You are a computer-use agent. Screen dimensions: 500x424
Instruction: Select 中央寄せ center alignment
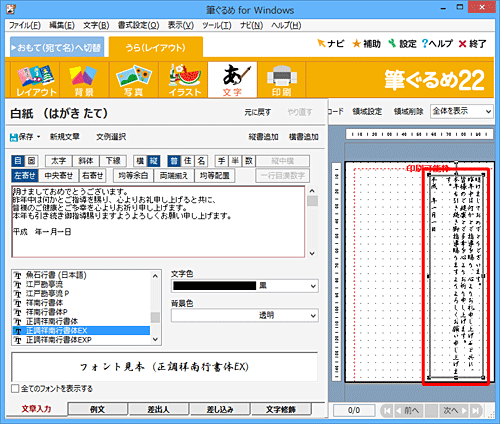59,176
